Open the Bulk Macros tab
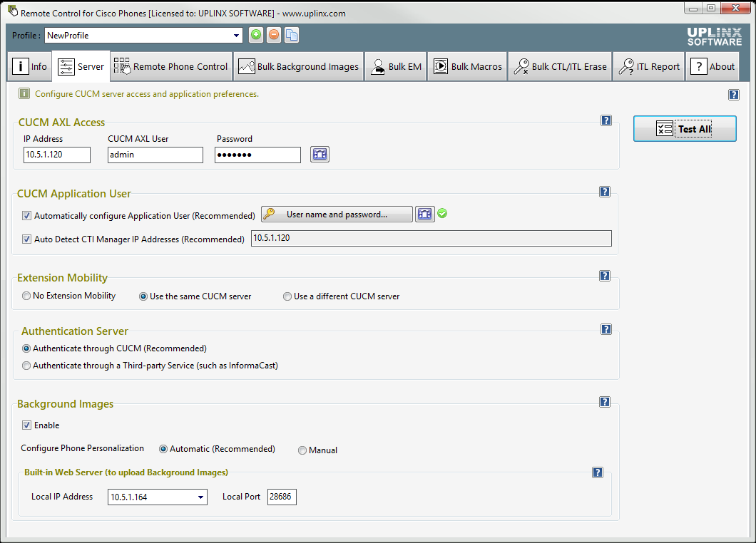This screenshot has height=543, width=756. [467, 66]
